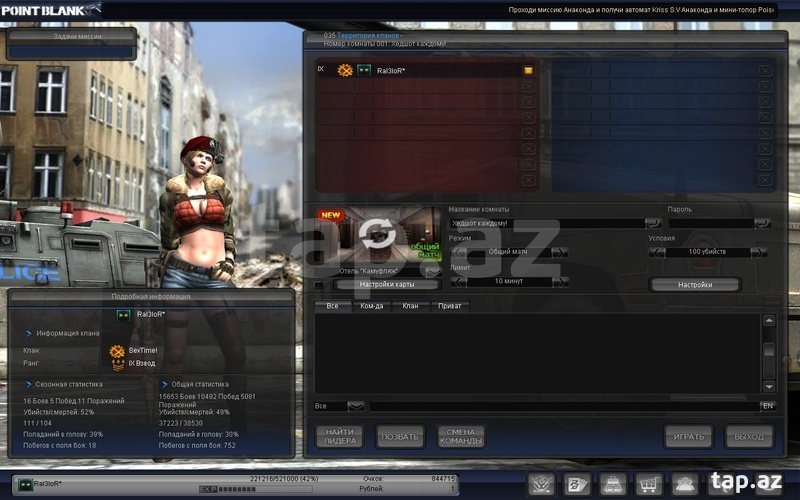Open the mission cards icon in bottom toolbar
Screen dimensions: 800x500
[577, 483]
